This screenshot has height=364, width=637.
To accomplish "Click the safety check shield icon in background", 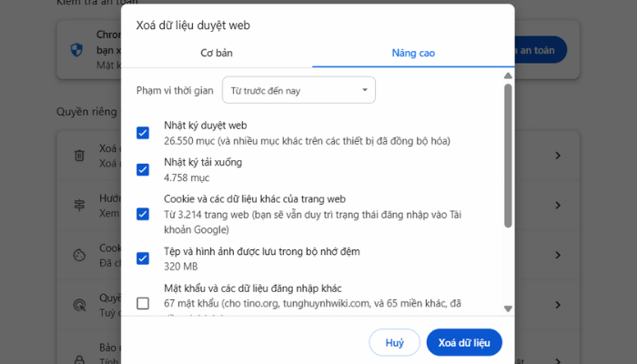I will point(76,50).
